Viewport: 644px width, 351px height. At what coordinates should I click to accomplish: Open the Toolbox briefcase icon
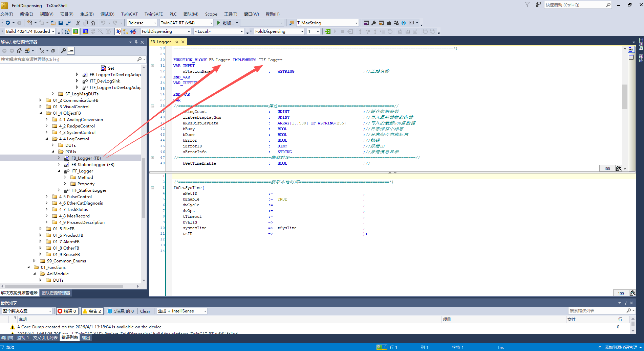[x=389, y=23]
